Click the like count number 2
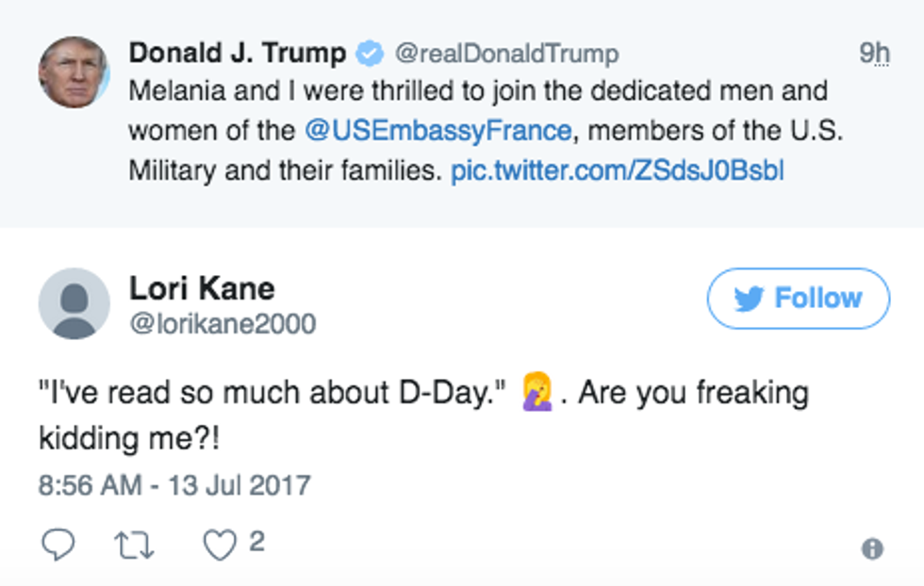 [x=256, y=542]
